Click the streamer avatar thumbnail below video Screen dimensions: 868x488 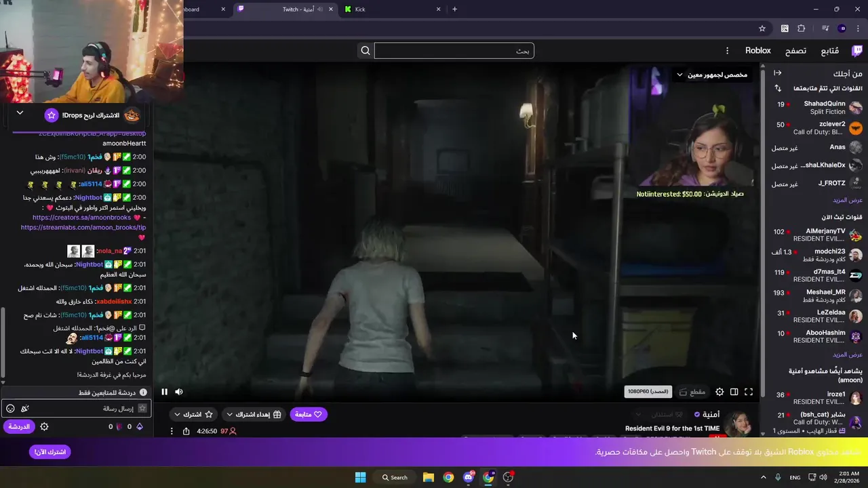[738, 424]
